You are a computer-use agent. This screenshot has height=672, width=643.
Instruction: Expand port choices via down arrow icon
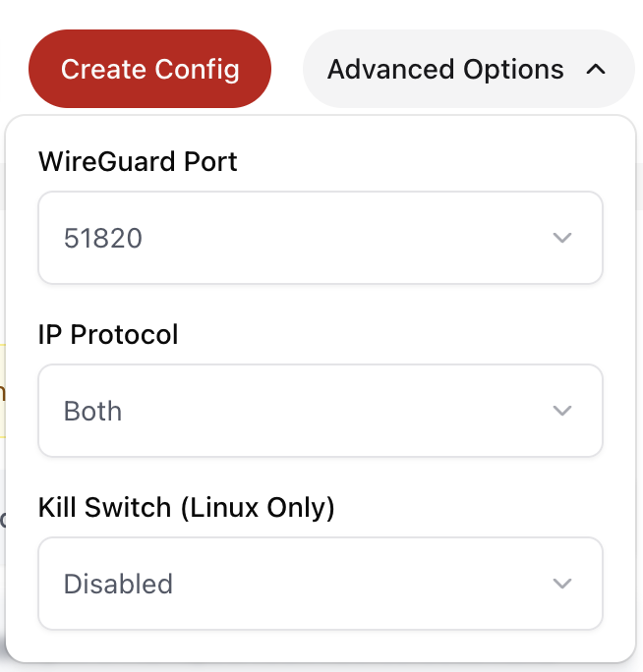[562, 238]
